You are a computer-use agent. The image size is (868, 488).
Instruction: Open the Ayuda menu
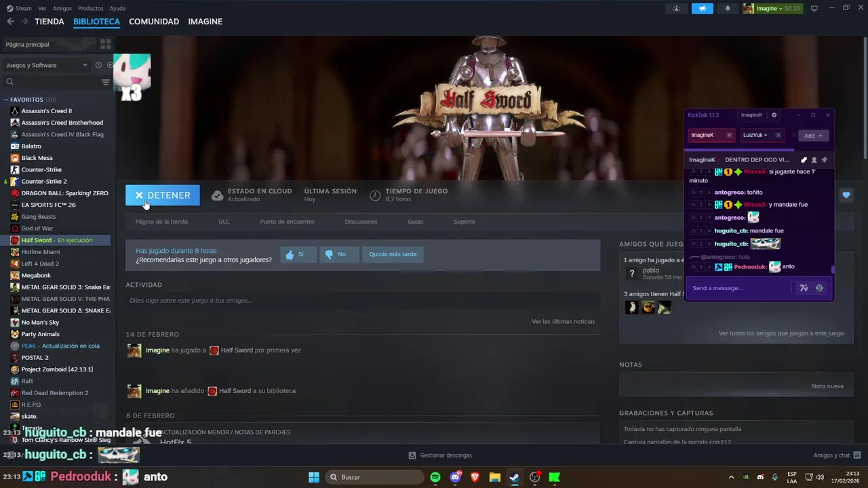pyautogui.click(x=117, y=8)
